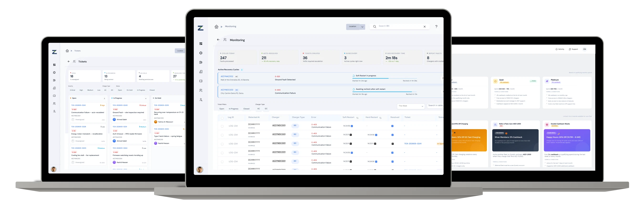The image size is (644, 210).
Task: Open charger link AEZYNAC002 in Active Recovery Cycles
Action: coord(227,77)
